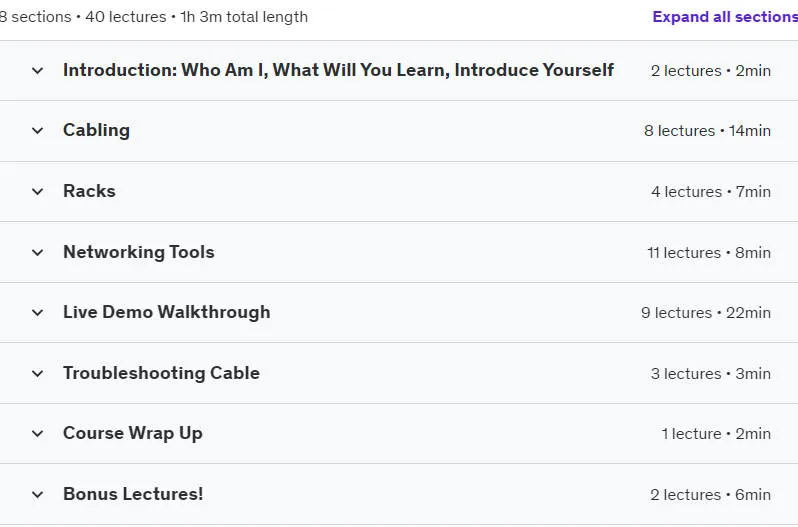Click the Course Wrap Up chevron

click(x=38, y=433)
